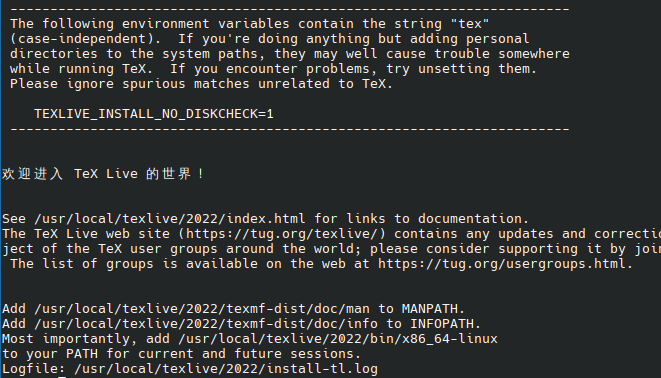661x378 pixels.
Task: Click the /usr/local/texlive/2022/index.html path
Action: click(x=169, y=219)
